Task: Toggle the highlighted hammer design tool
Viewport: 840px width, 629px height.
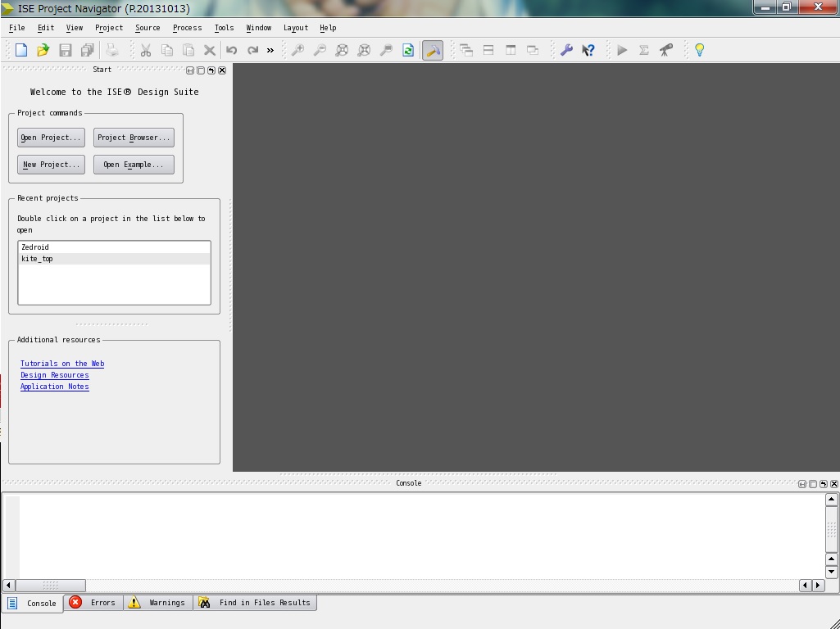Action: [x=433, y=50]
